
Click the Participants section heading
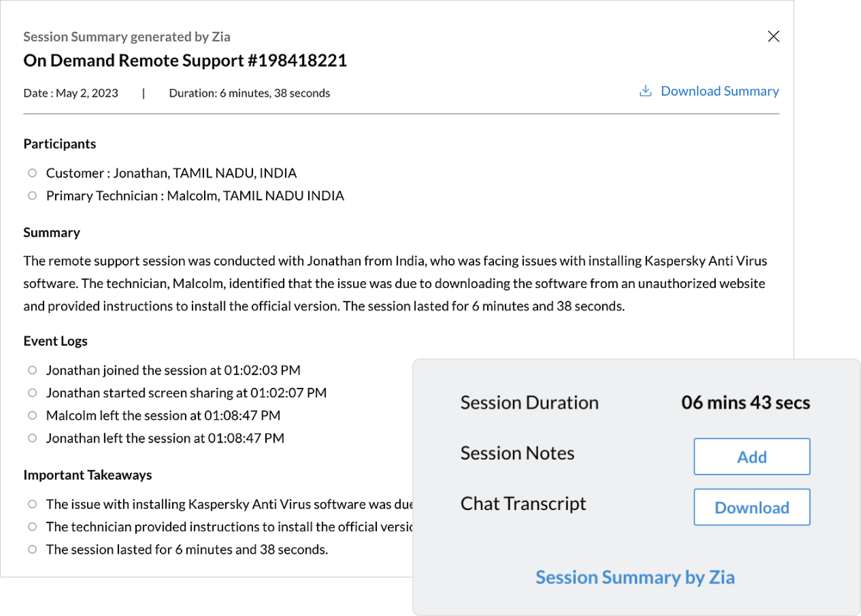coord(59,144)
